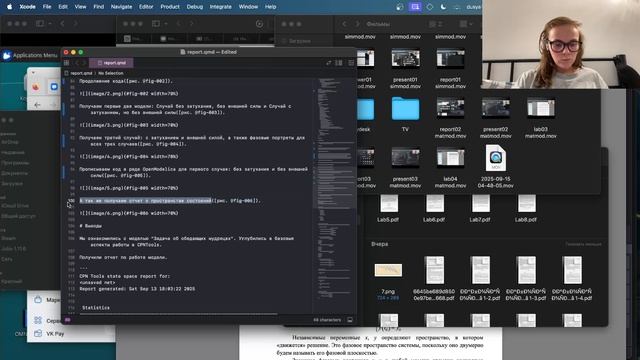Select Lab5.pdf in the back Finder window
Image resolution: width=640 pixels, height=360 pixels.
coord(388,204)
